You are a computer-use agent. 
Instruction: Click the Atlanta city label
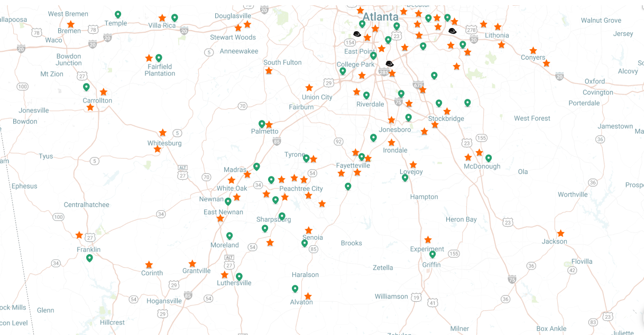pos(380,16)
